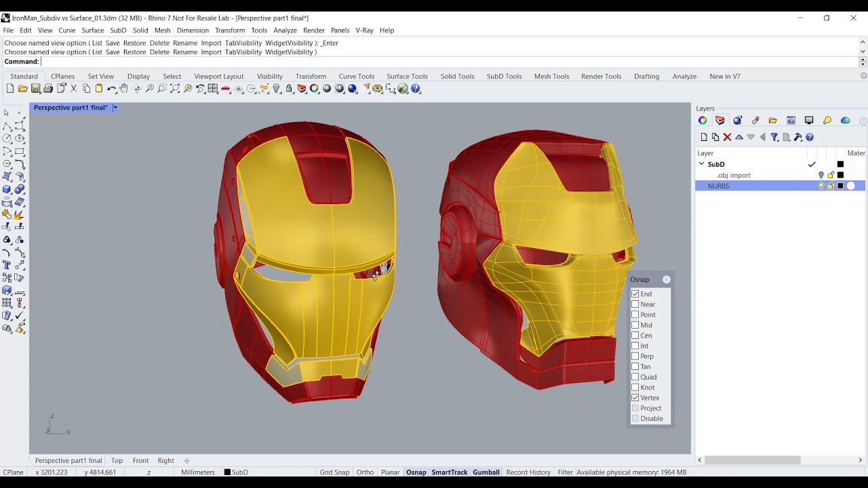Click the Filter button in status bar
Image resolution: width=868 pixels, height=488 pixels.
pos(565,472)
